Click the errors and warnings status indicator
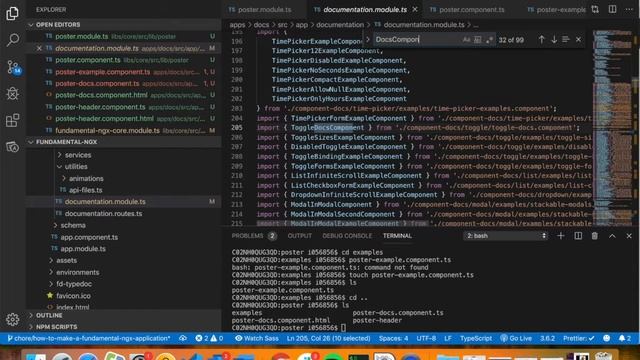 click(x=209, y=338)
